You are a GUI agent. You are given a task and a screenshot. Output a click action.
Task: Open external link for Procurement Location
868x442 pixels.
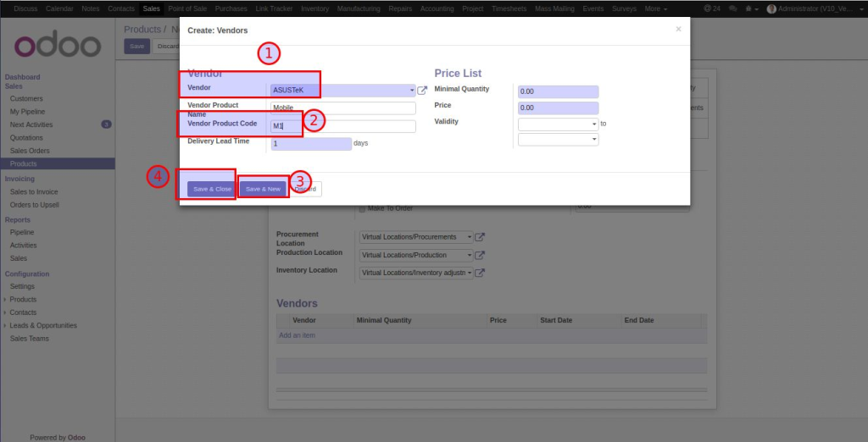480,237
